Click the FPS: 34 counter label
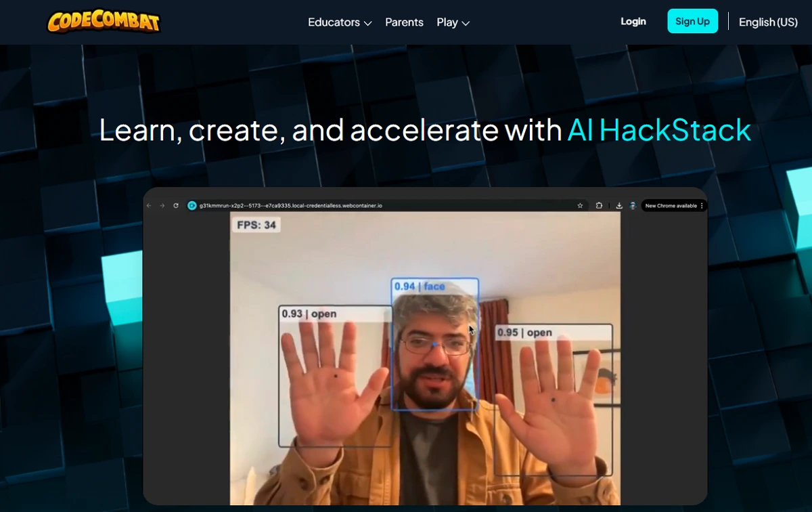This screenshot has height=512, width=812. (256, 225)
